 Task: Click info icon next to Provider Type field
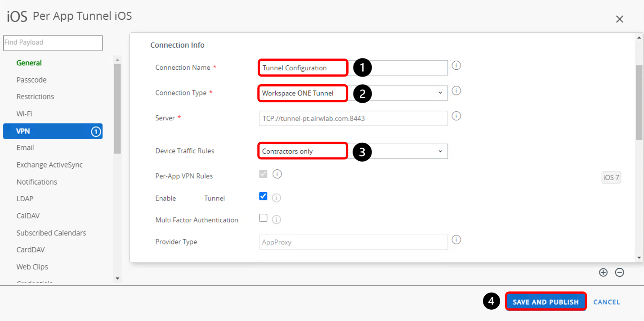[x=456, y=240]
